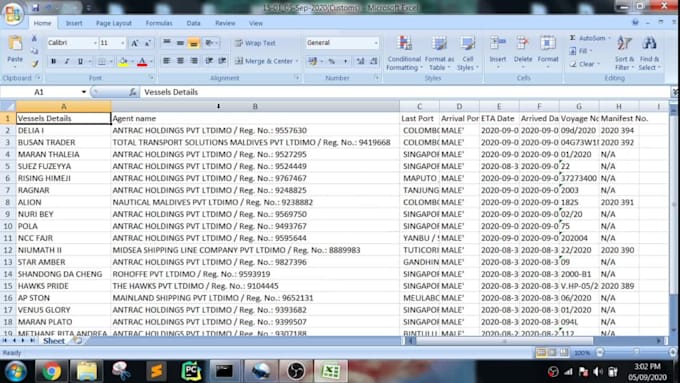Apply the red Font Color
The image size is (680, 383).
tap(142, 62)
